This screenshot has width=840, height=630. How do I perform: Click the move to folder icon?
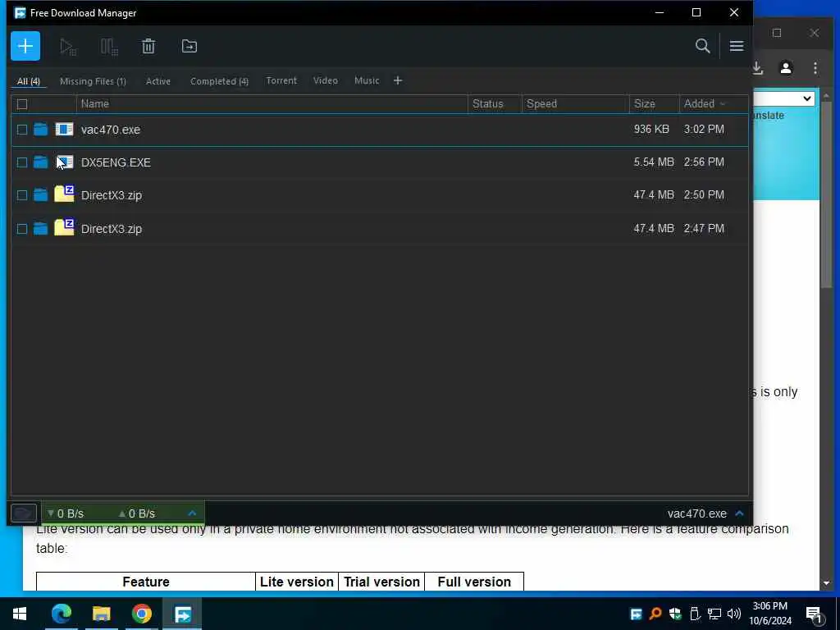(189, 46)
